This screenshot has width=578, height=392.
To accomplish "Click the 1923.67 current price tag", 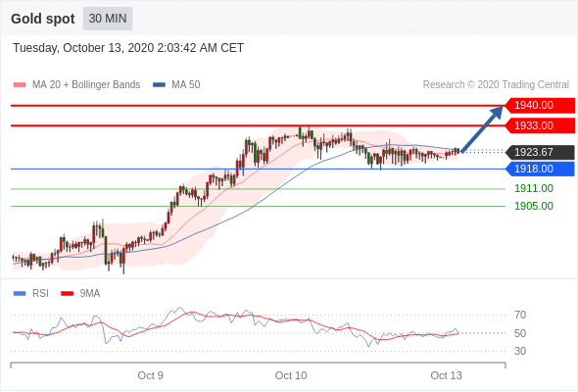I will coord(540,152).
